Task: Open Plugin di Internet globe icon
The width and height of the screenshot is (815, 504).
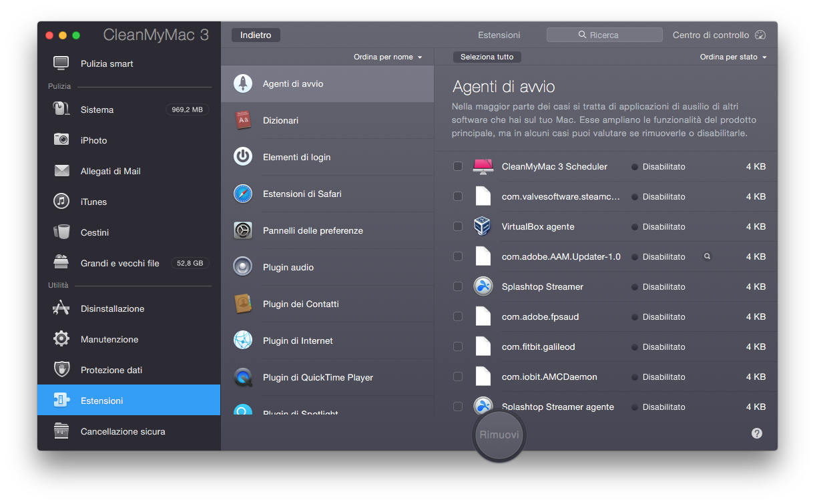Action: pyautogui.click(x=243, y=340)
